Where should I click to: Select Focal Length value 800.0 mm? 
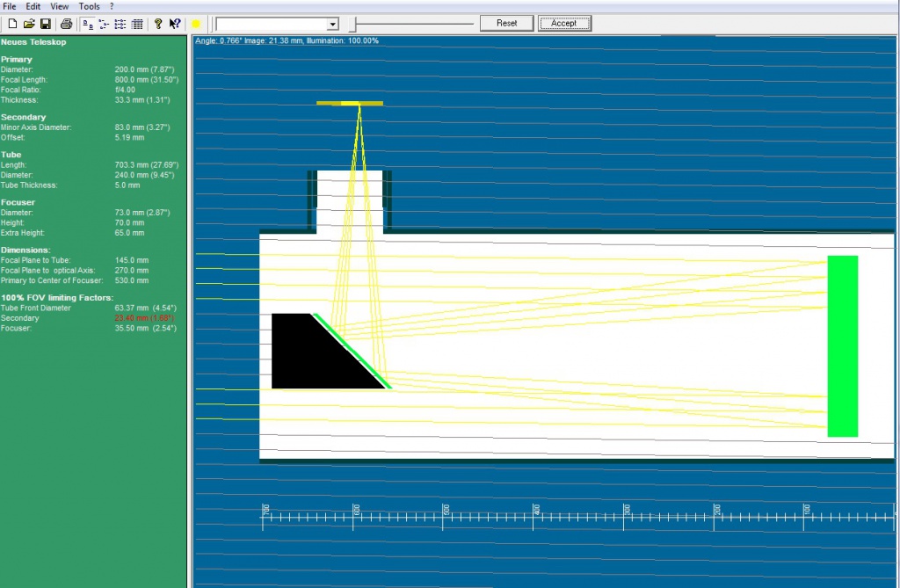tap(147, 80)
